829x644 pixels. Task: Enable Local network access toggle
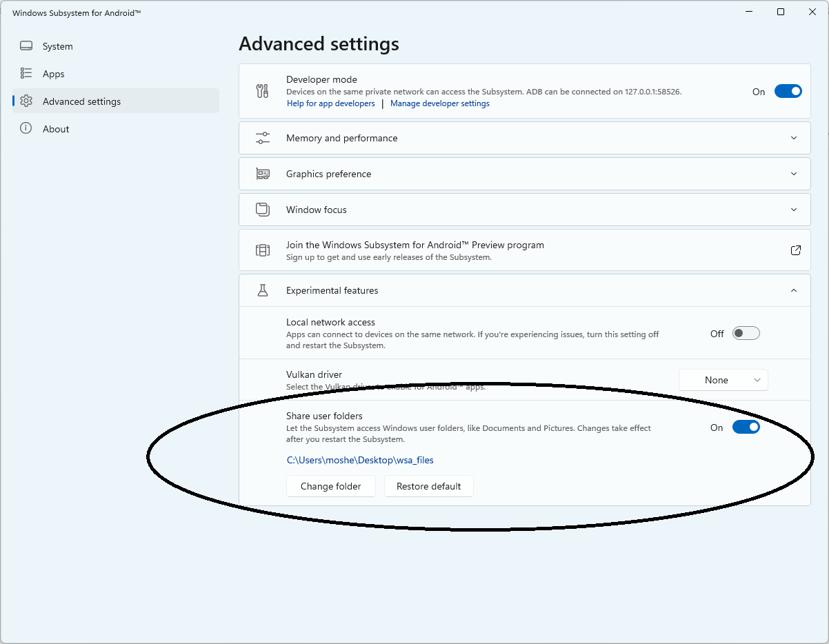pos(746,333)
